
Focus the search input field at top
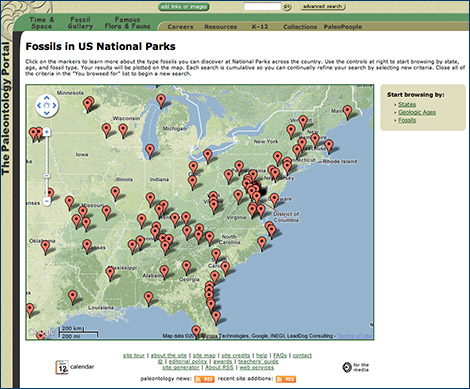262,6
